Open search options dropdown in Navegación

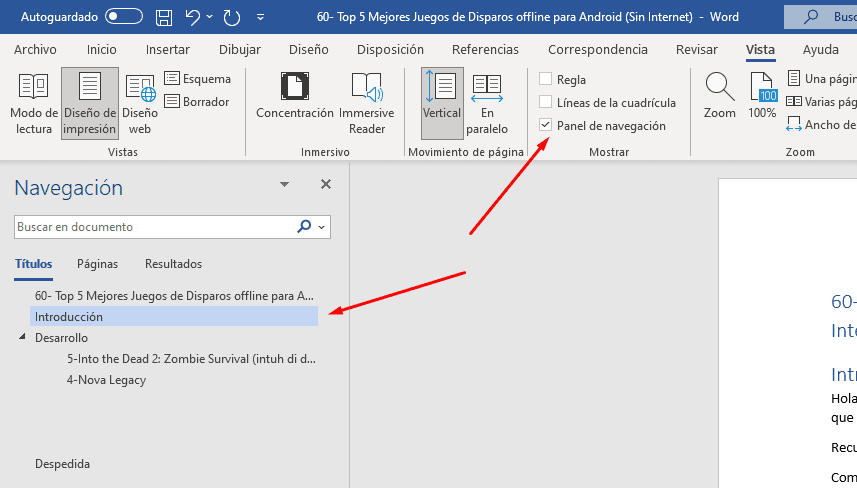point(322,227)
